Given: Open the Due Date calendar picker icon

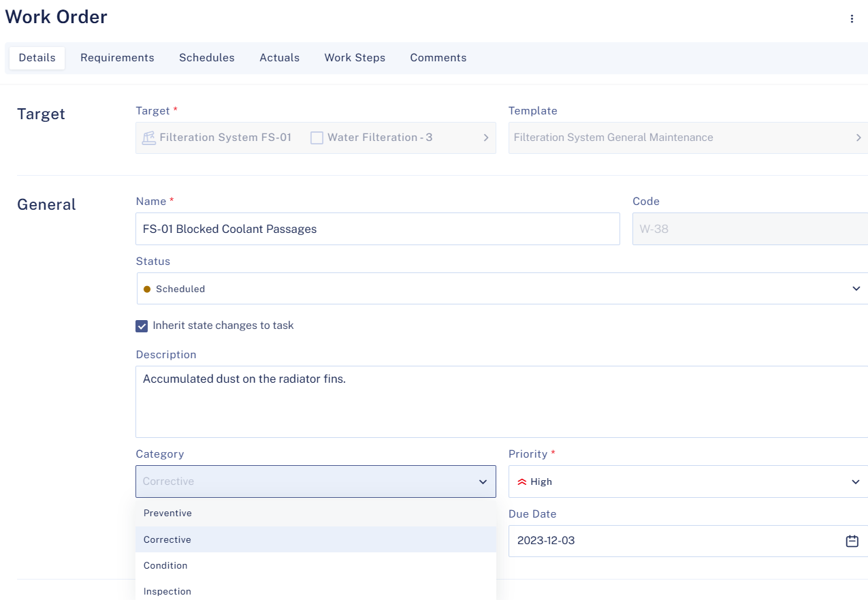Looking at the screenshot, I should pyautogui.click(x=852, y=540).
